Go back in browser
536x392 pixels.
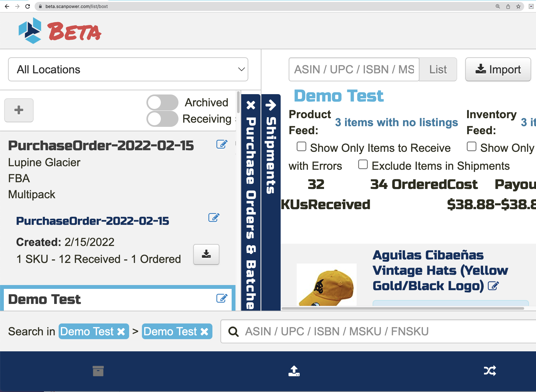(x=7, y=6)
